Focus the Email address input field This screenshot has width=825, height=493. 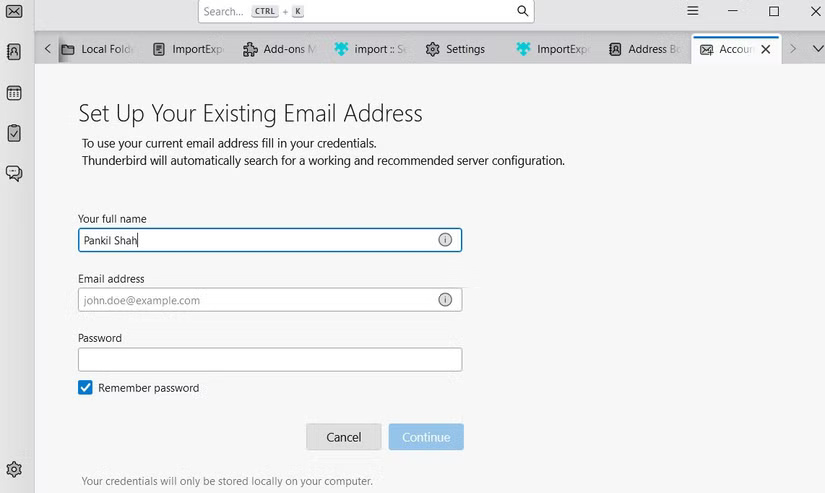click(x=270, y=300)
